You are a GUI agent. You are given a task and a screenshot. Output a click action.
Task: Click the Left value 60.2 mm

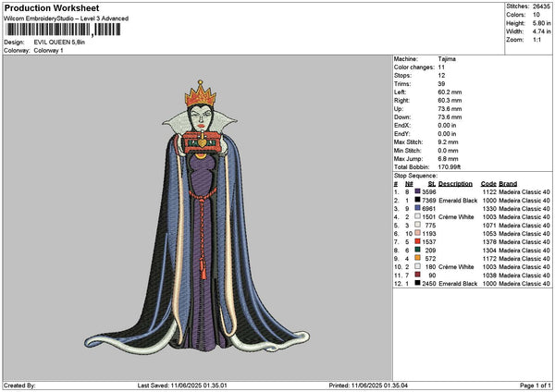pos(450,92)
